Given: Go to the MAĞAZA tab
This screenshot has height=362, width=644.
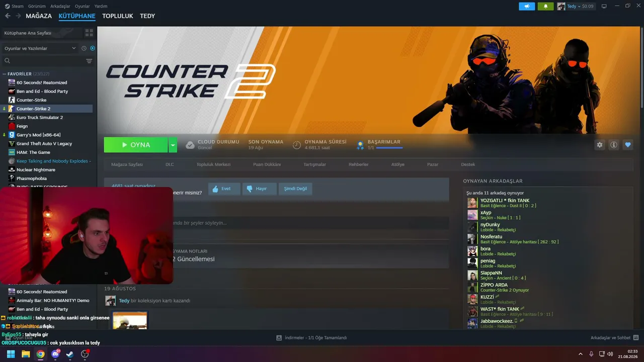Looking at the screenshot, I should pos(39,16).
